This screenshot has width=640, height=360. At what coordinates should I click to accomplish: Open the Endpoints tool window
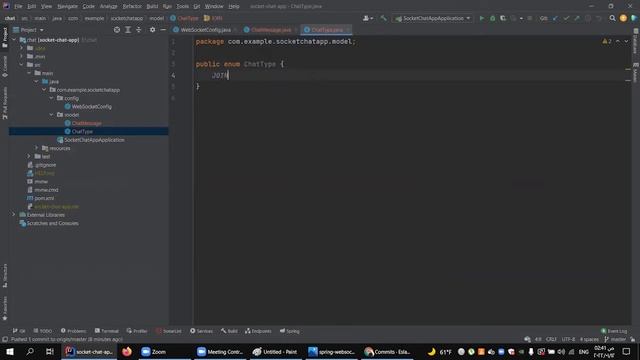point(258,331)
